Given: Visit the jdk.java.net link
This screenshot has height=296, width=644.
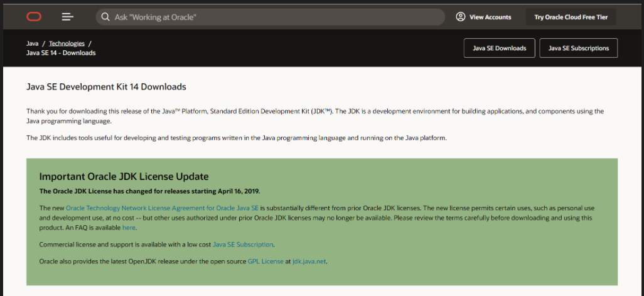Looking at the screenshot, I should click(x=309, y=261).
